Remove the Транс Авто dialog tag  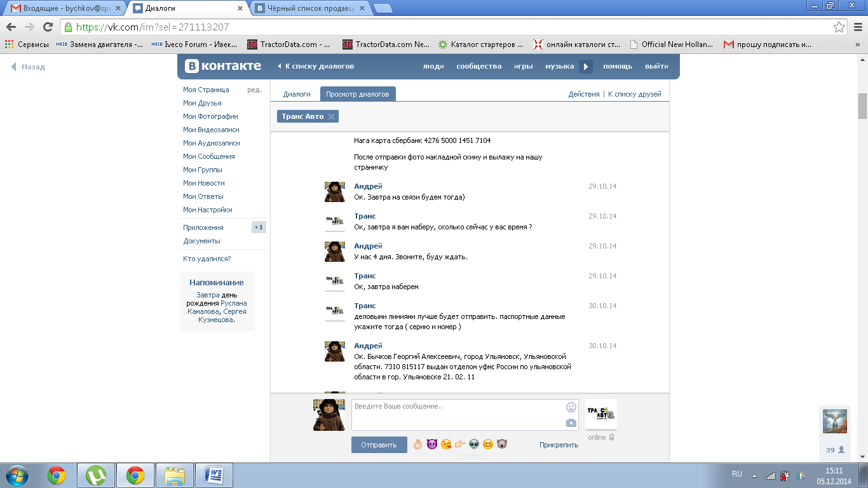[x=331, y=116]
